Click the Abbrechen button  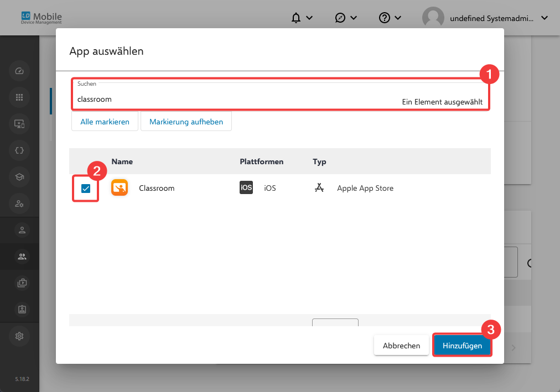(x=401, y=345)
